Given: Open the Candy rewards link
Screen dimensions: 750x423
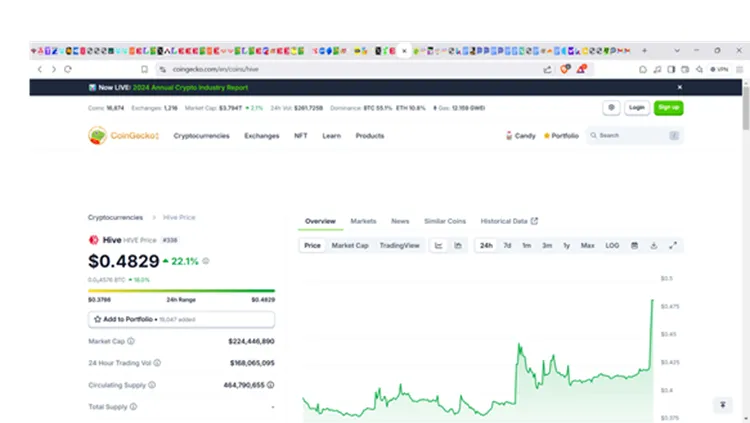Looking at the screenshot, I should click(x=520, y=136).
